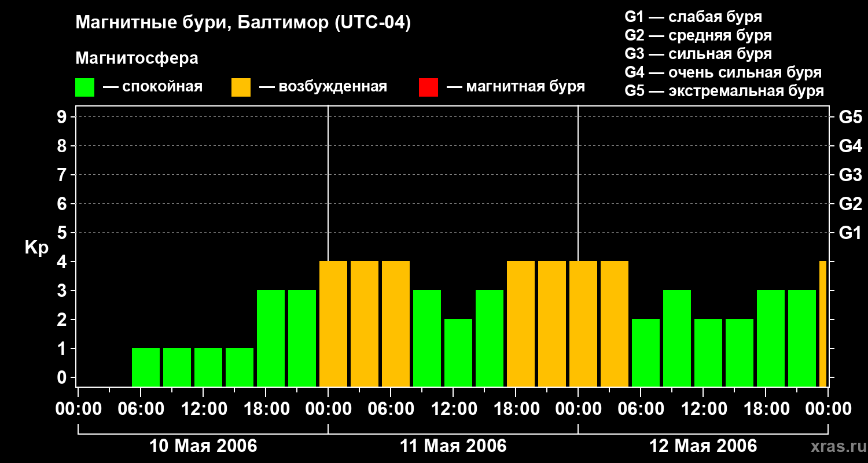Click the 18:00 time label of 11 Мая
This screenshot has width=868, height=463.
[x=516, y=409]
